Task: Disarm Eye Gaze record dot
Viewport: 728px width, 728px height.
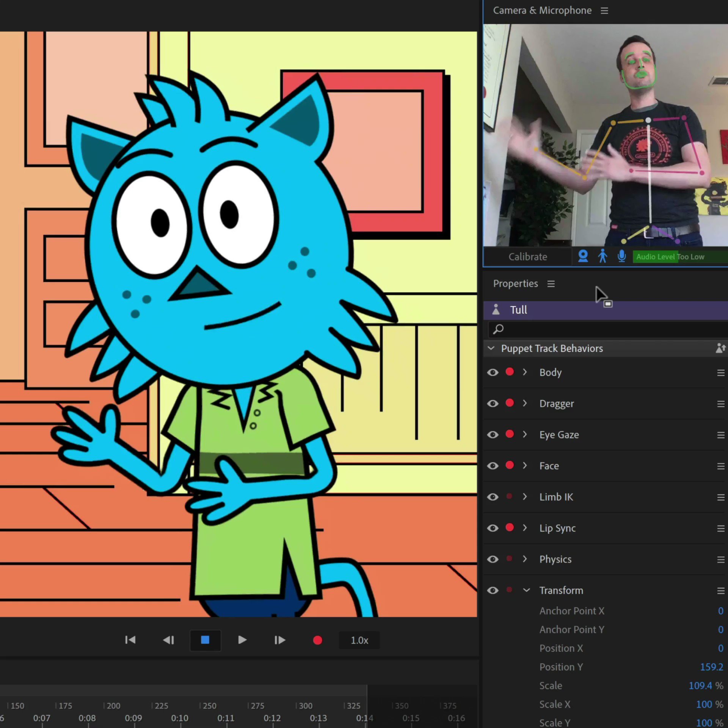Action: pyautogui.click(x=510, y=434)
